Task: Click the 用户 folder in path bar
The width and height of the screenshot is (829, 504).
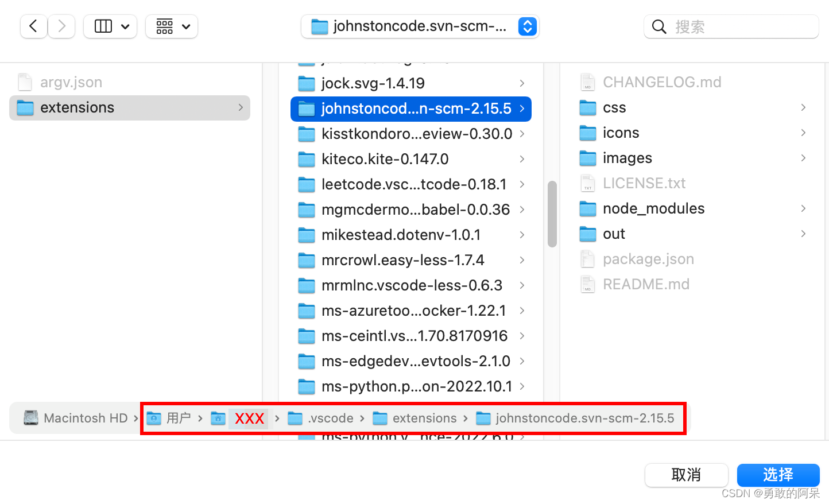Action: point(169,418)
